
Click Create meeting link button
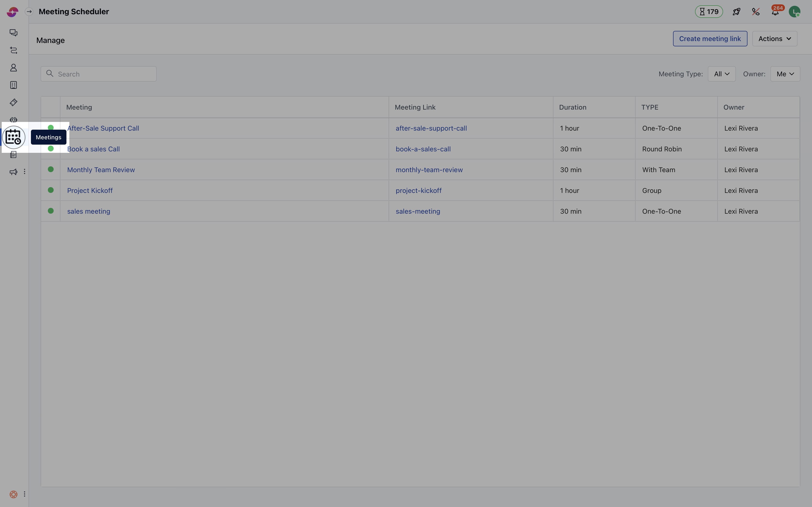pos(710,39)
